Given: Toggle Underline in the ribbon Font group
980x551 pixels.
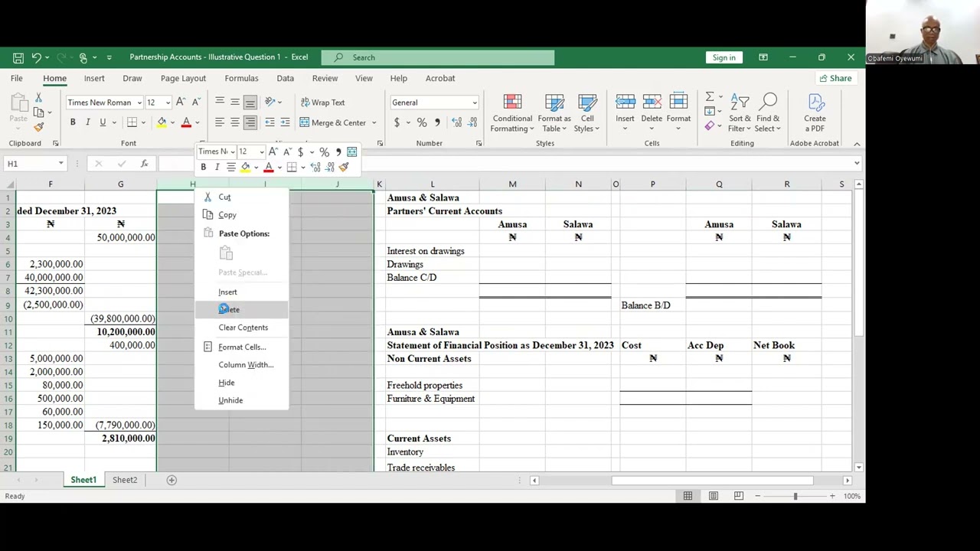Looking at the screenshot, I should (x=102, y=122).
